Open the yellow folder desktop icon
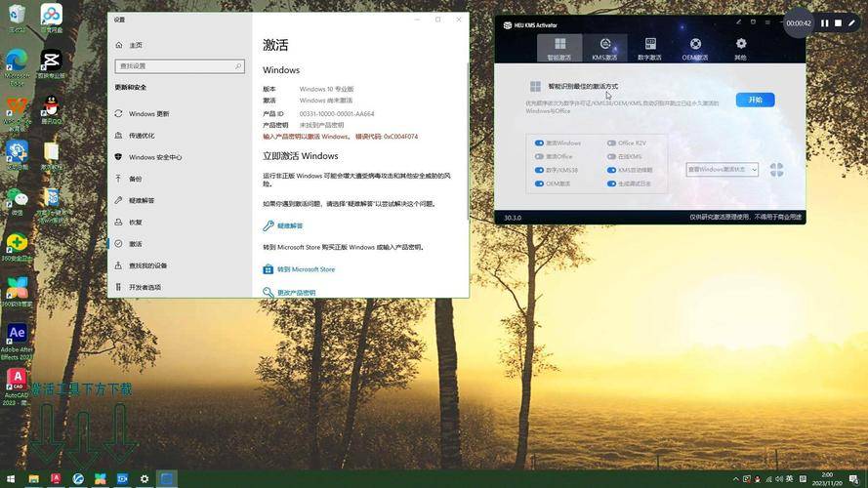The height and width of the screenshot is (488, 868). 51,155
